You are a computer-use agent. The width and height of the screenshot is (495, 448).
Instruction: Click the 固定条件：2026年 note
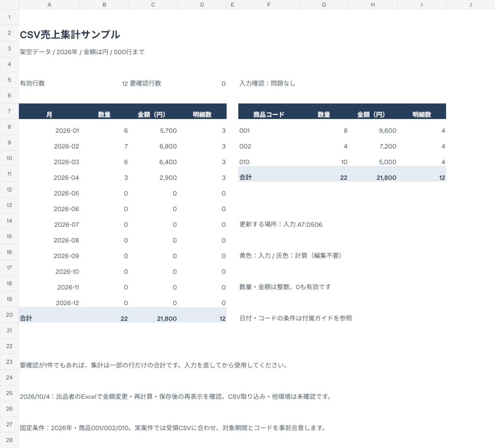pos(174,428)
